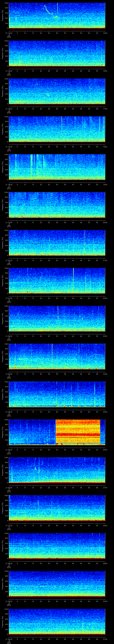Click the descending whistle contour in the 21:14:00 spectrogram
The image size is (114, 644).
pyautogui.click(x=50, y=12)
